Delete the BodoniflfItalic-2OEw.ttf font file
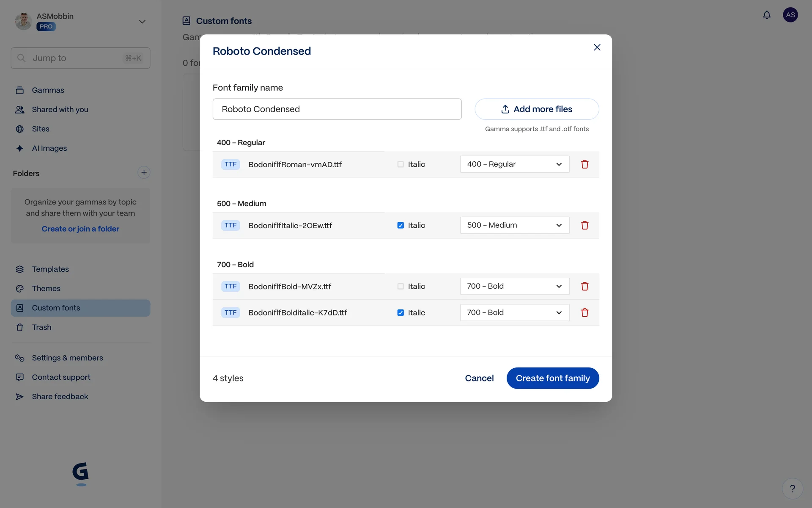 point(584,225)
